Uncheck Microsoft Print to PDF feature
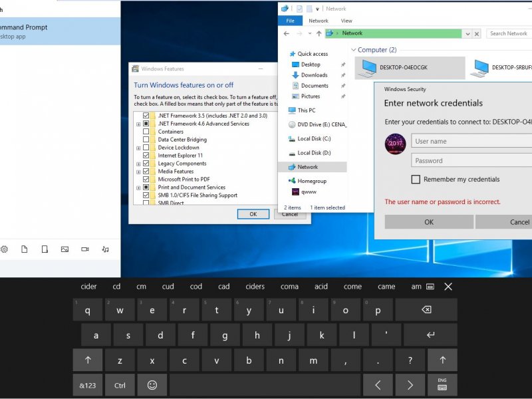The height and width of the screenshot is (399, 532). coord(146,179)
